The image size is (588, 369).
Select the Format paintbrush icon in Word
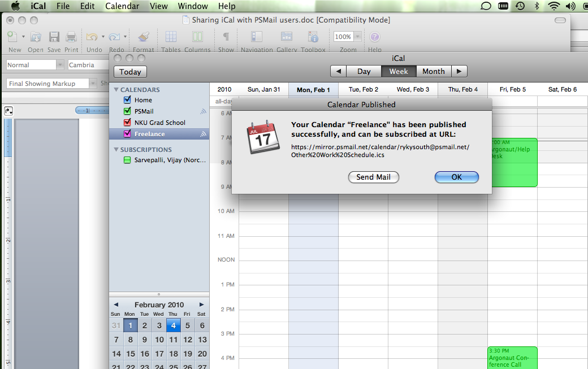pos(143,37)
